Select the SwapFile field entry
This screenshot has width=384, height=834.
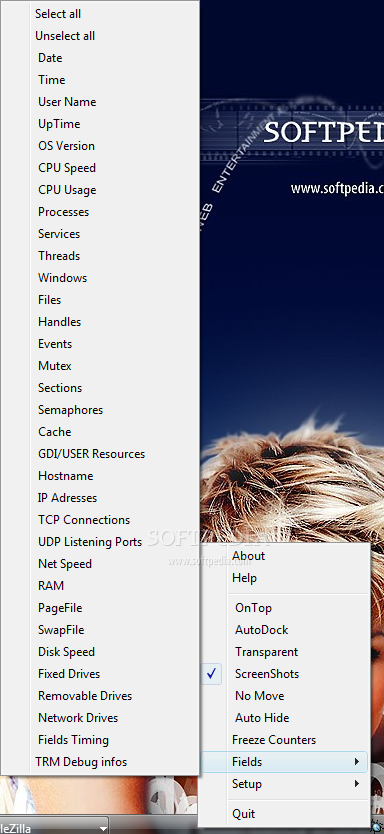point(100,629)
